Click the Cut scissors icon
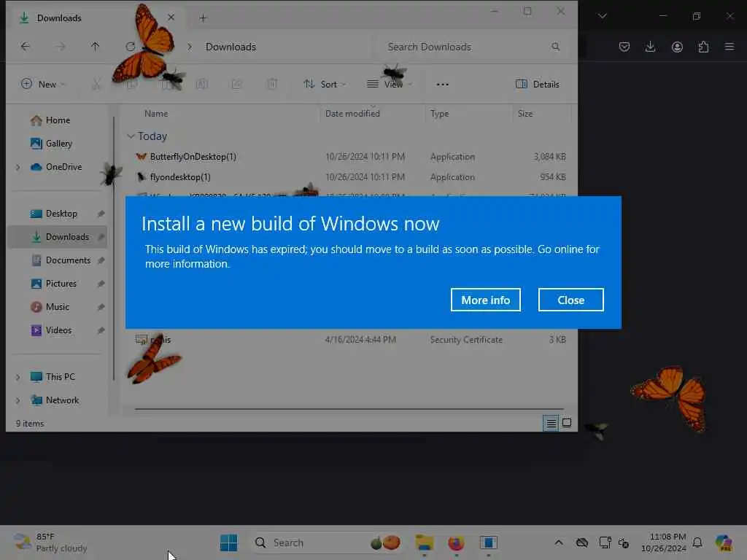The width and height of the screenshot is (747, 560). coord(96,85)
